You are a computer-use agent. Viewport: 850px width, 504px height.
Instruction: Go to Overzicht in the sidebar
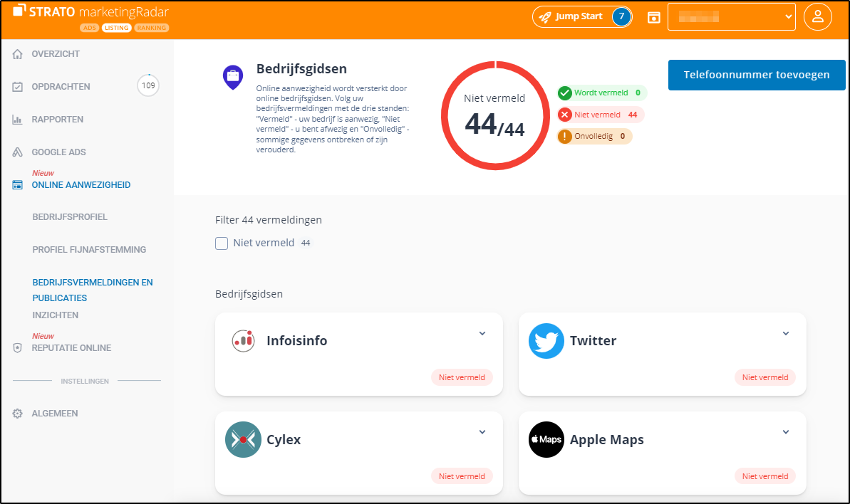tap(56, 54)
